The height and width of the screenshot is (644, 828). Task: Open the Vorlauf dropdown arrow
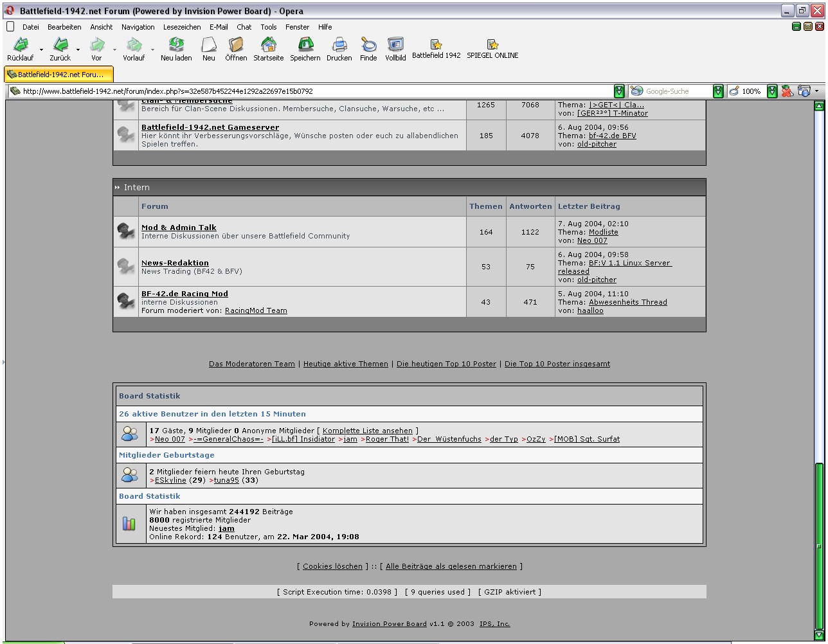click(153, 49)
